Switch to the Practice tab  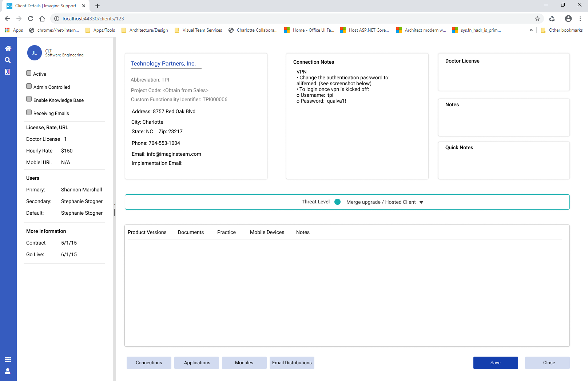[226, 232]
